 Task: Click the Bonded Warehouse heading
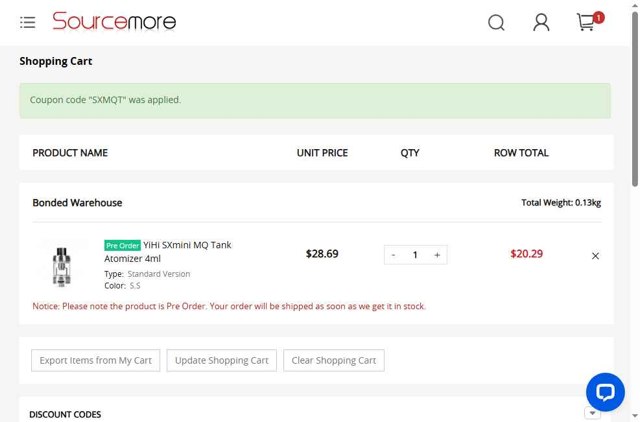77,203
